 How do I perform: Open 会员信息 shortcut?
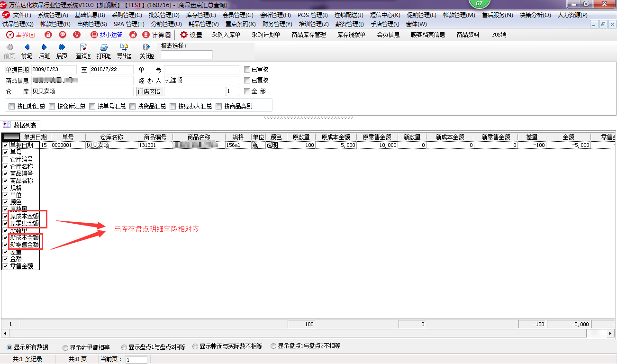(x=388, y=35)
